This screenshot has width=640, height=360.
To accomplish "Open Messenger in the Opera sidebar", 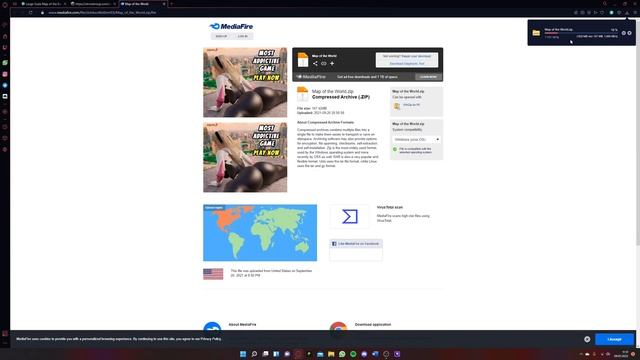I will (x=5, y=85).
